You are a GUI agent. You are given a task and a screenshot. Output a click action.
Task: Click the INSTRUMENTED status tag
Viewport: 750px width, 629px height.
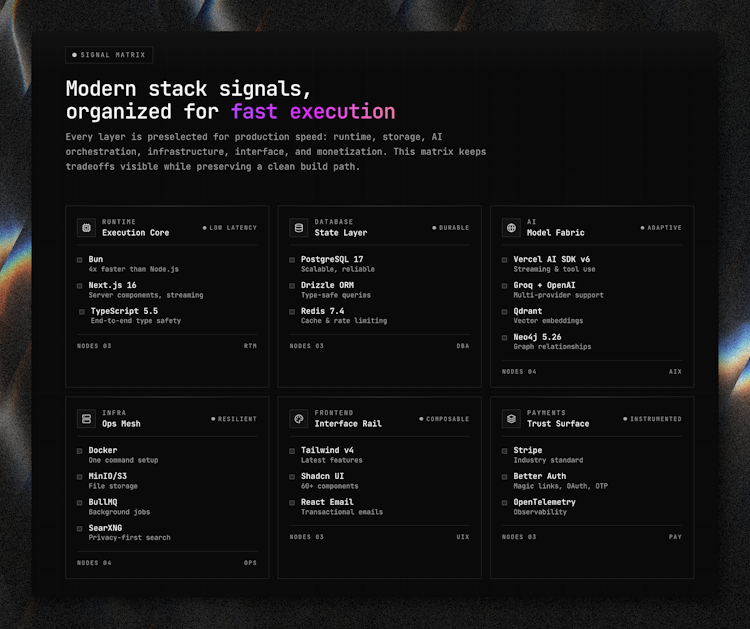click(x=652, y=419)
